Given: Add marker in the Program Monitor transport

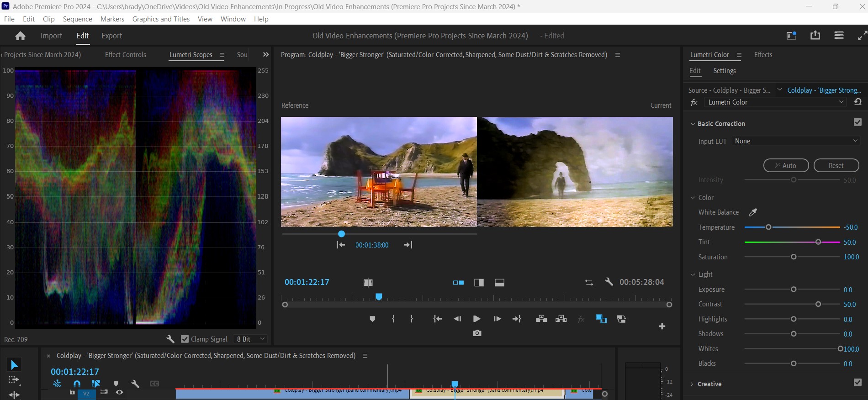Looking at the screenshot, I should coord(372,319).
